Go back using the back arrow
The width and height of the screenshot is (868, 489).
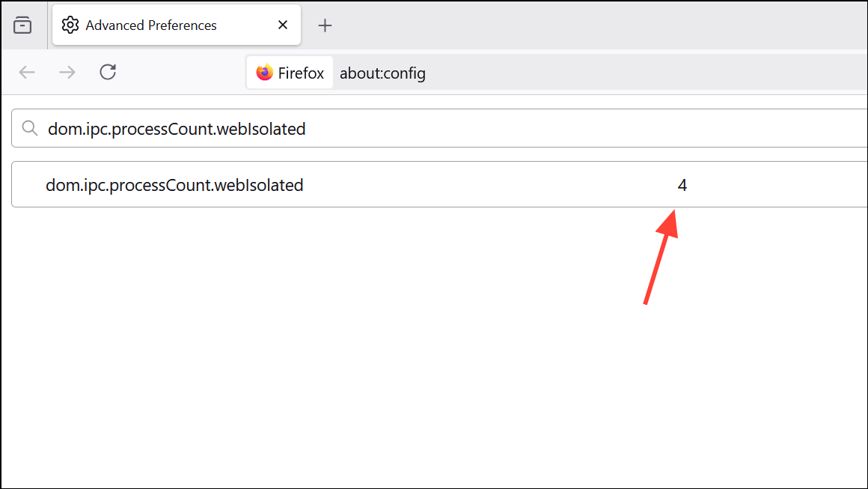tap(27, 73)
